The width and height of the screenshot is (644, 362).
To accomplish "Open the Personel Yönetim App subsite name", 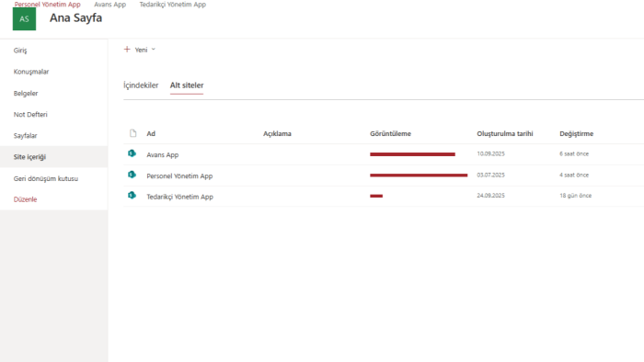I will tap(179, 175).
